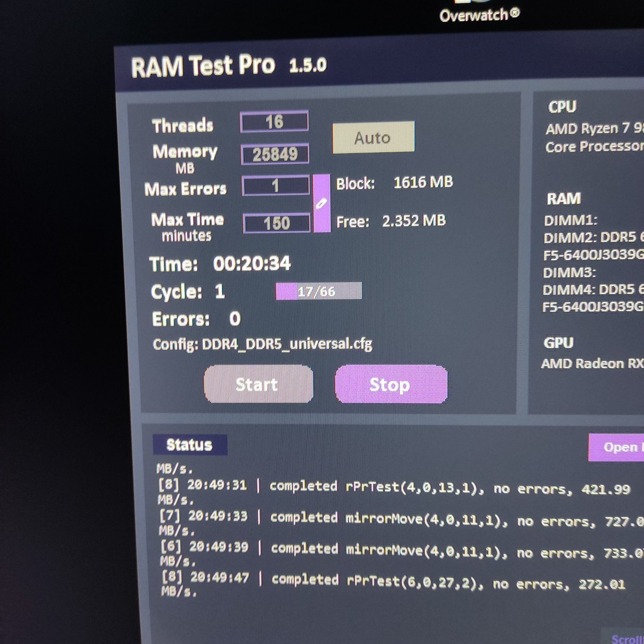
Task: Click the version number 1.5.0
Action: pyautogui.click(x=308, y=65)
